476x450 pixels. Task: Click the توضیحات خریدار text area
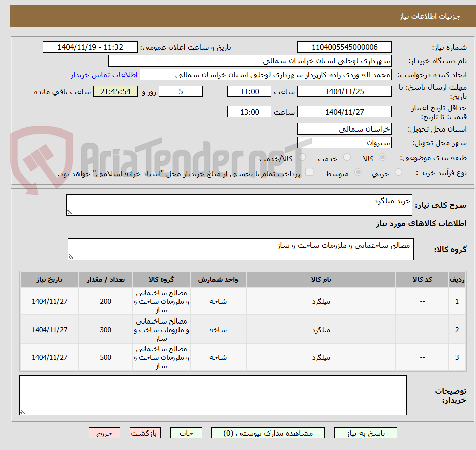point(213,395)
